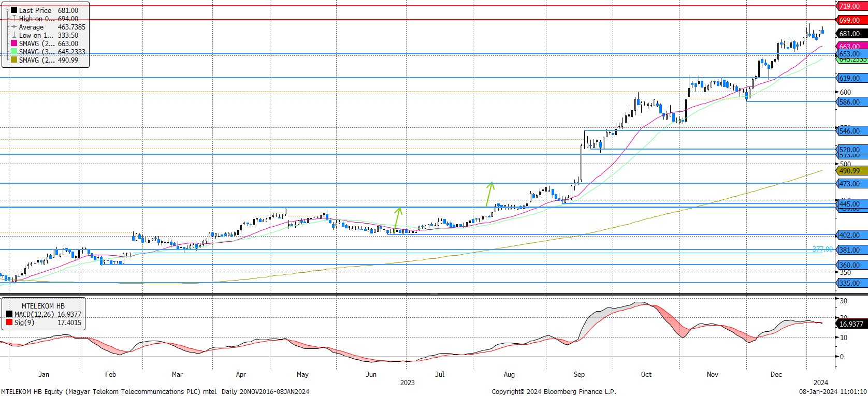Click the black 681.00 last price tag
This screenshot has width=868, height=396.
[x=851, y=34]
